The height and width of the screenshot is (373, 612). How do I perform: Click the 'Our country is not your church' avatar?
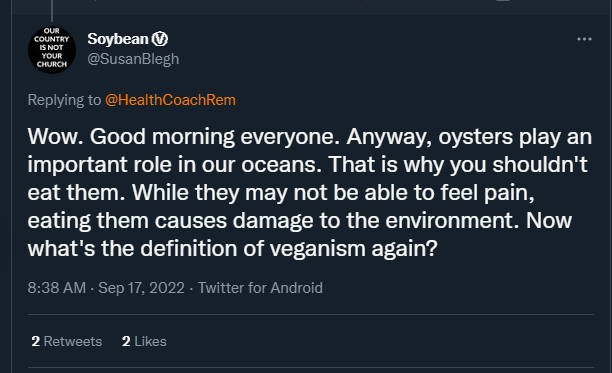(52, 50)
